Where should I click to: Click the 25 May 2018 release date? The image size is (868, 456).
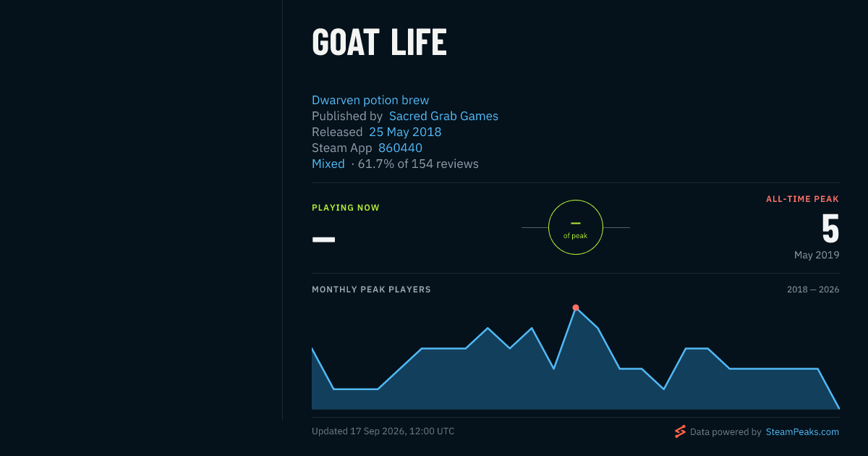(405, 132)
